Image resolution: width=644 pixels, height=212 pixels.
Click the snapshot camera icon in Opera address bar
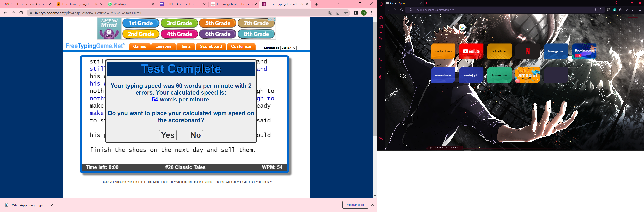point(600,10)
